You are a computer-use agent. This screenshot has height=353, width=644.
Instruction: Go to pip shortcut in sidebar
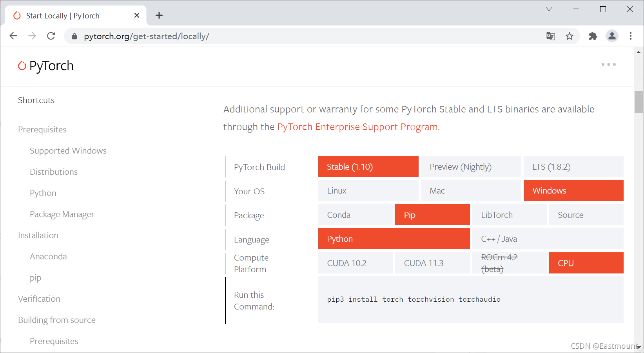(36, 278)
